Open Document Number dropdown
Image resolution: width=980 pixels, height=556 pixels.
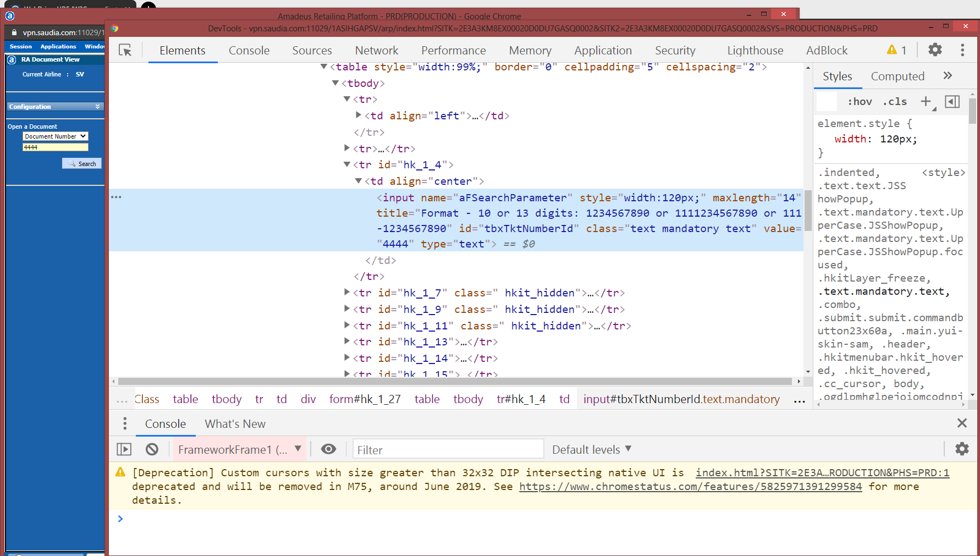coord(56,136)
